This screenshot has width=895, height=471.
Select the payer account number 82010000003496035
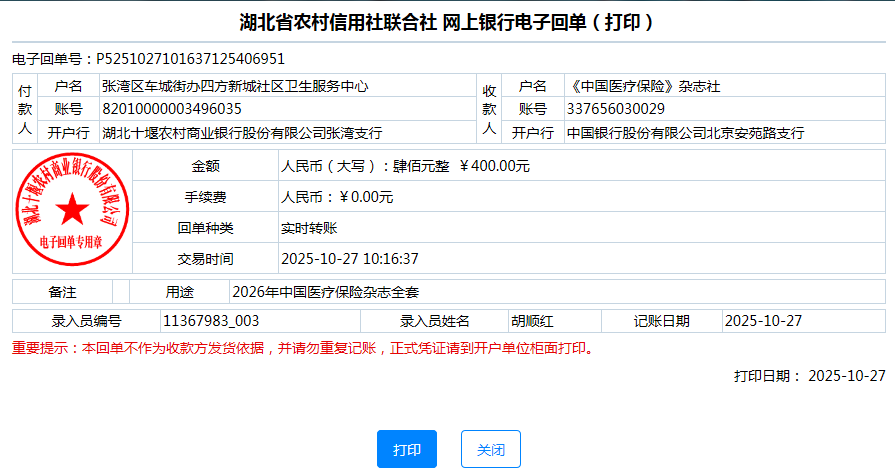tap(171, 109)
